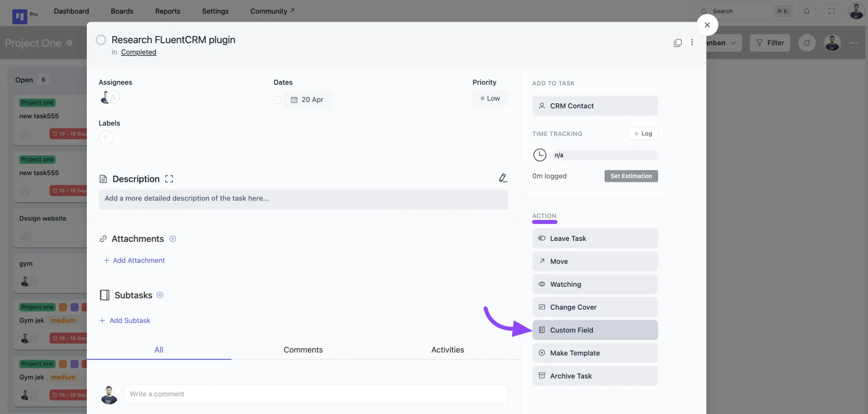Viewport: 868px width, 414px height.
Task: Click the add assignee icon
Action: pos(114,98)
